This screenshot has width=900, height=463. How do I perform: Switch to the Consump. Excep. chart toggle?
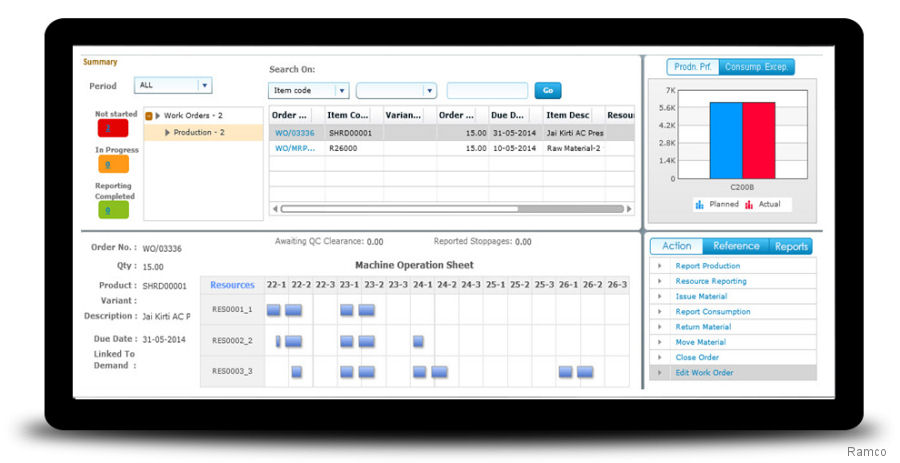point(757,67)
